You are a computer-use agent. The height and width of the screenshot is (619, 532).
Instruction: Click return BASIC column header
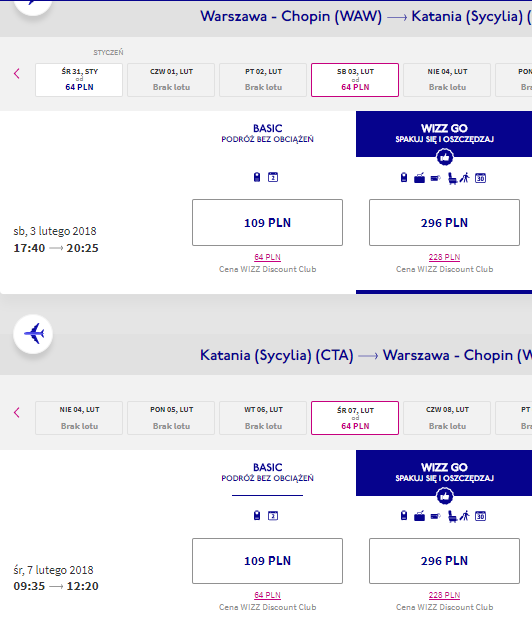[x=267, y=472]
